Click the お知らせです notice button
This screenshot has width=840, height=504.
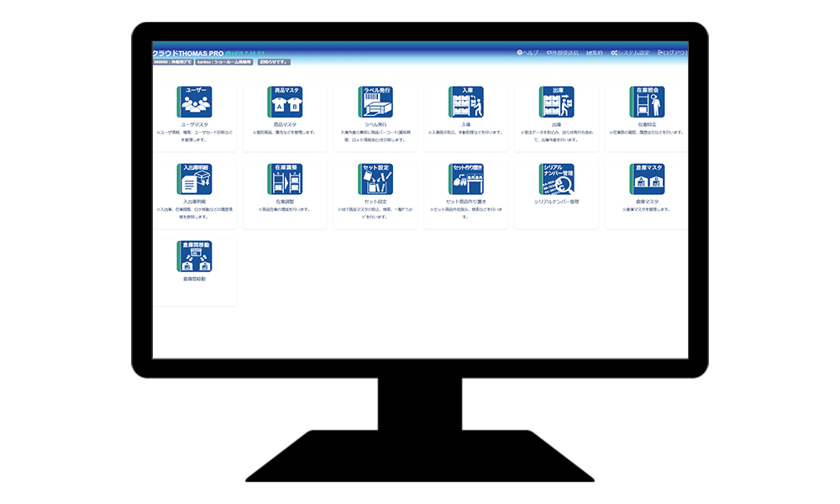pos(274,62)
